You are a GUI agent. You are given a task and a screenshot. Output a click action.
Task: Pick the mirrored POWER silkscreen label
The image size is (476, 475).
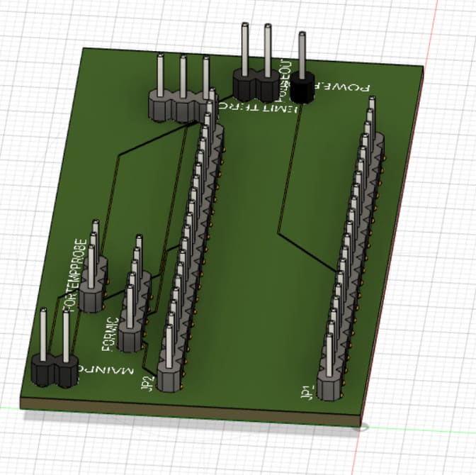click(x=342, y=86)
